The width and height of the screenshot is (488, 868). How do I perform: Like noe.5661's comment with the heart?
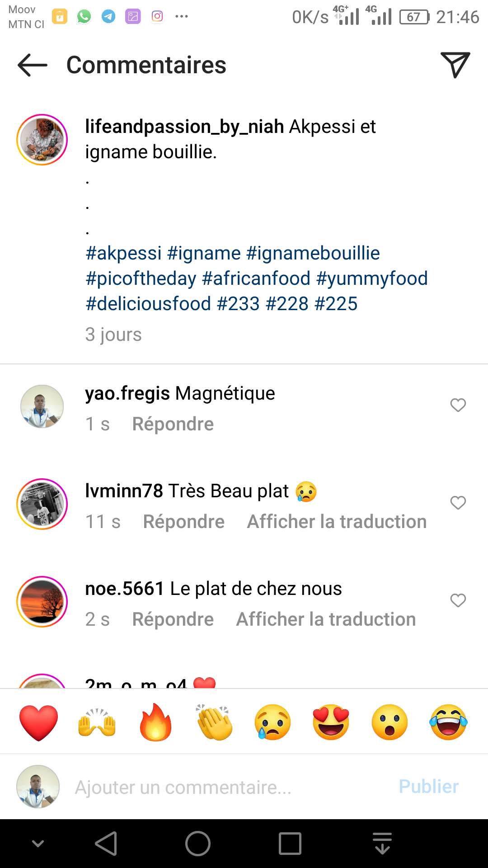tap(458, 600)
